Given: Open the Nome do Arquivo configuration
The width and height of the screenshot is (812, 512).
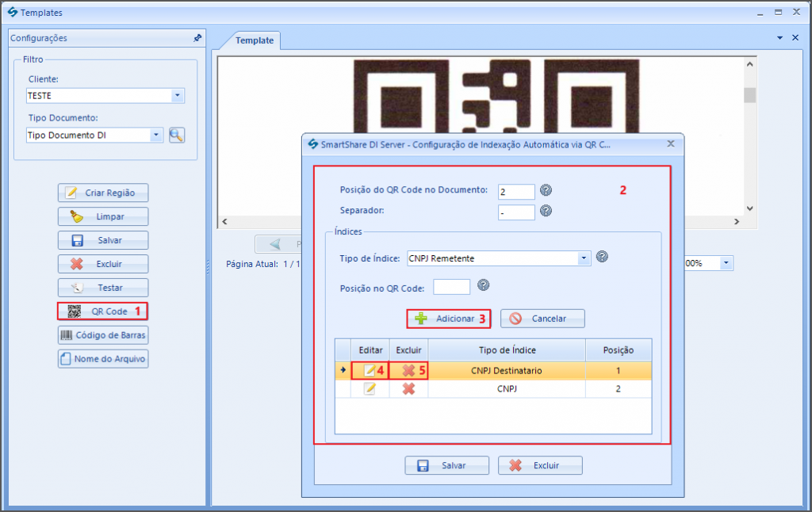Looking at the screenshot, I should [102, 359].
